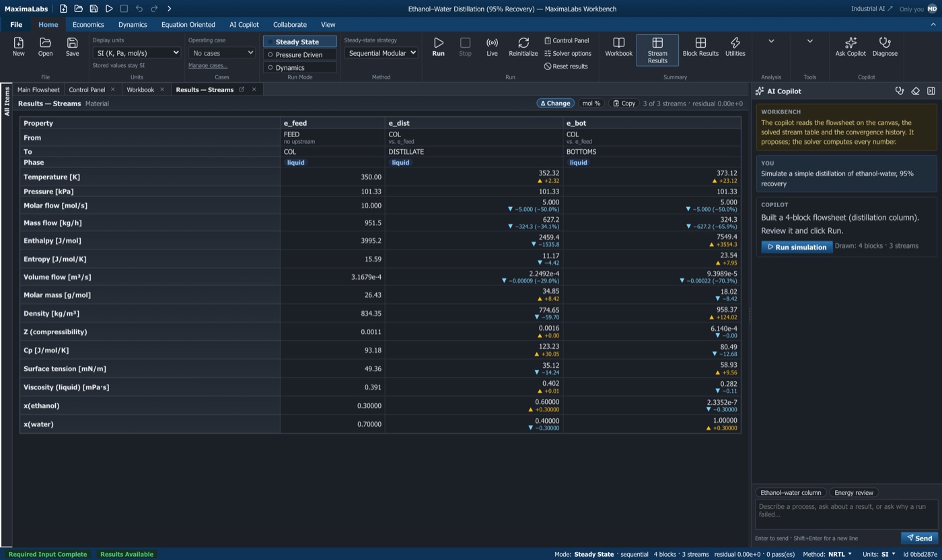Click the Save button in the File ribbon group
Viewport: 942px width, 560px height.
72,47
